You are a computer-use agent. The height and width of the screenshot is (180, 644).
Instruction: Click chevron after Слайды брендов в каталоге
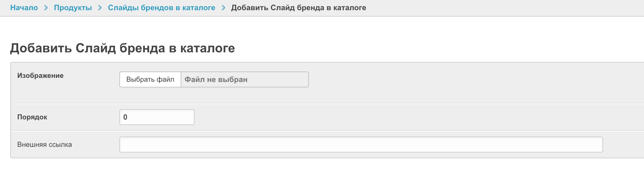click(223, 8)
